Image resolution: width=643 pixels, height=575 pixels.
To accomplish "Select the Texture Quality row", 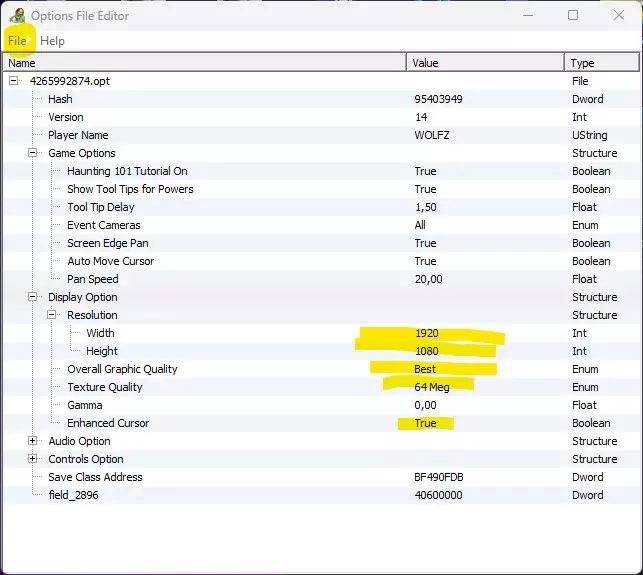I will point(321,387).
